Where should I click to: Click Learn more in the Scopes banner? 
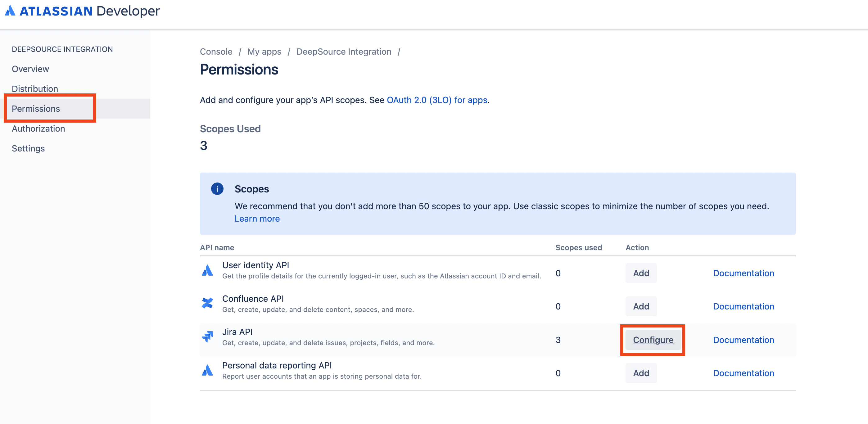(x=257, y=218)
